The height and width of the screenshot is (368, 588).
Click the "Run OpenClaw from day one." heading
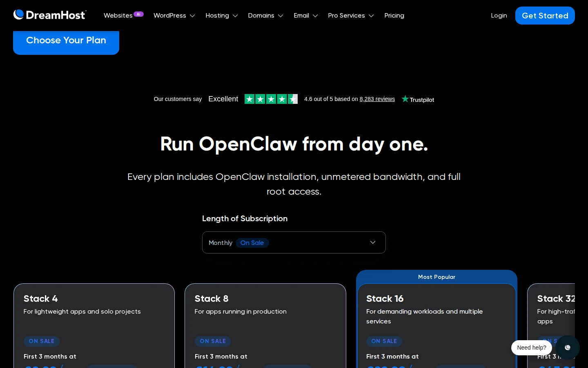294,144
